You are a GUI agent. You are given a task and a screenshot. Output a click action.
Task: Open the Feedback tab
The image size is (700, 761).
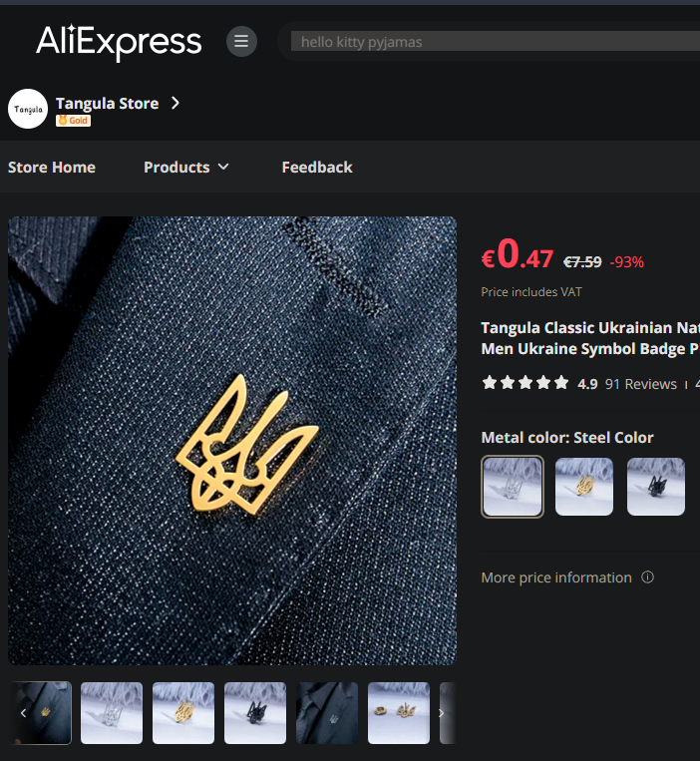tap(317, 167)
